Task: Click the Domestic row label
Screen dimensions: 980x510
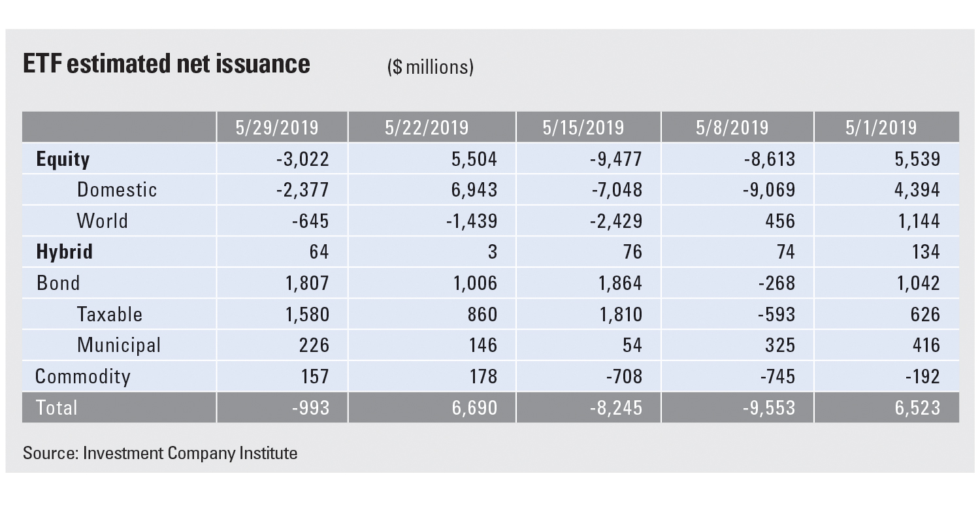Action: tap(117, 189)
